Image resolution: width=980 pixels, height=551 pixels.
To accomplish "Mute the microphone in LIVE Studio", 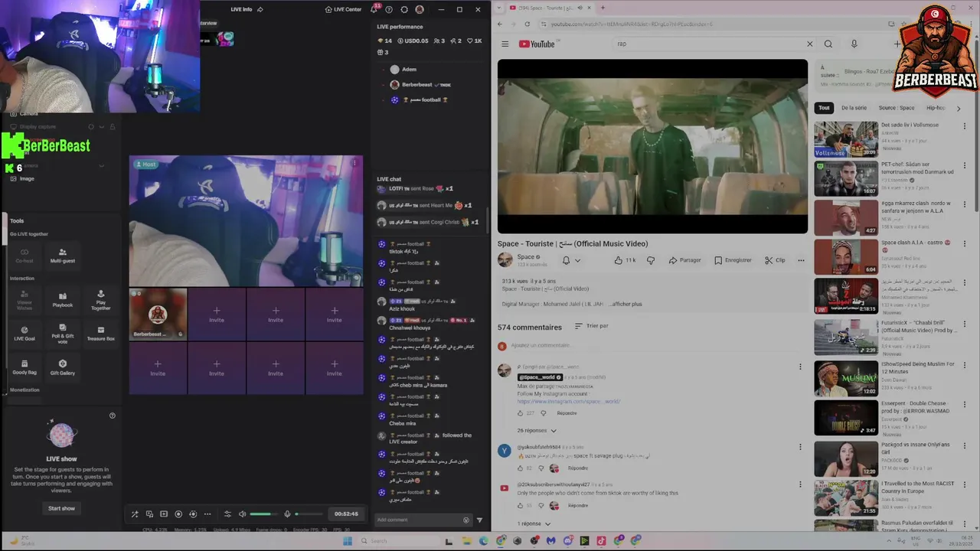I will [287, 514].
